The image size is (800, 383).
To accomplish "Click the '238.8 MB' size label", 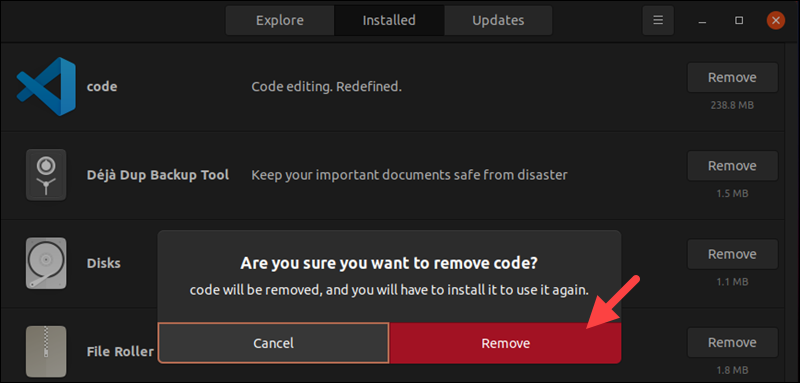I will 732,106.
